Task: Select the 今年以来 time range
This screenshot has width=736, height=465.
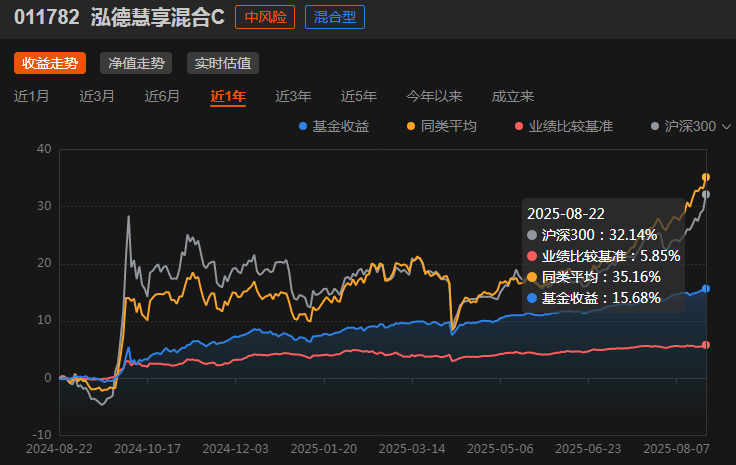Action: tap(434, 96)
